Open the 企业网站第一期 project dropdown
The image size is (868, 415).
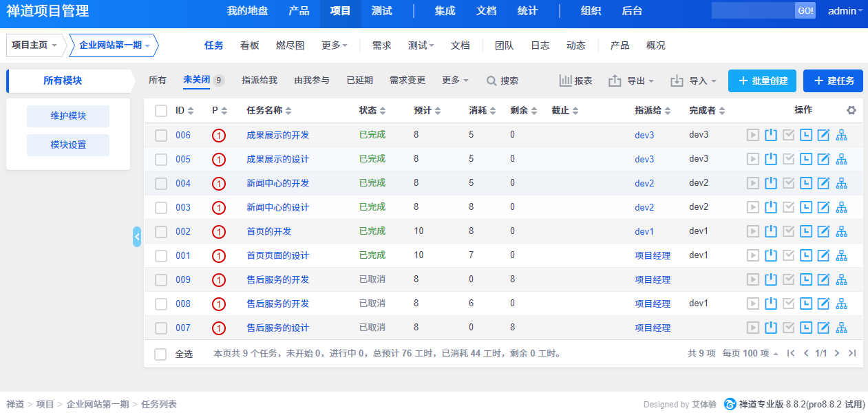click(114, 45)
